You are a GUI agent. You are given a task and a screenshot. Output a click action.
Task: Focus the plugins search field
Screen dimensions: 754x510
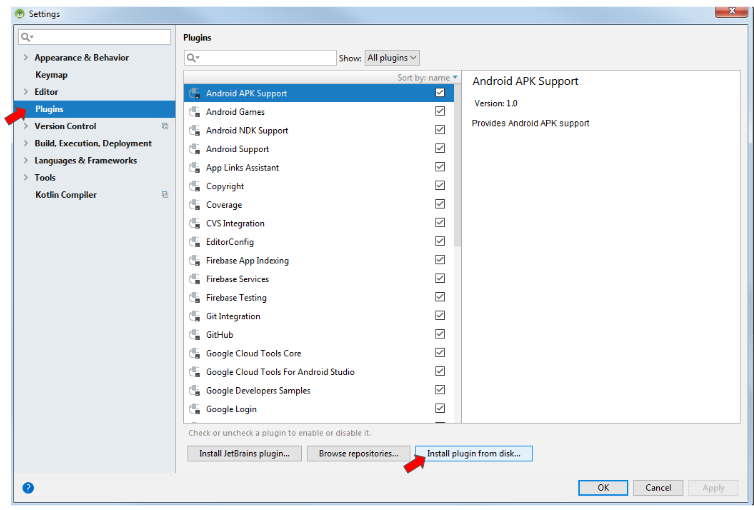[x=260, y=58]
